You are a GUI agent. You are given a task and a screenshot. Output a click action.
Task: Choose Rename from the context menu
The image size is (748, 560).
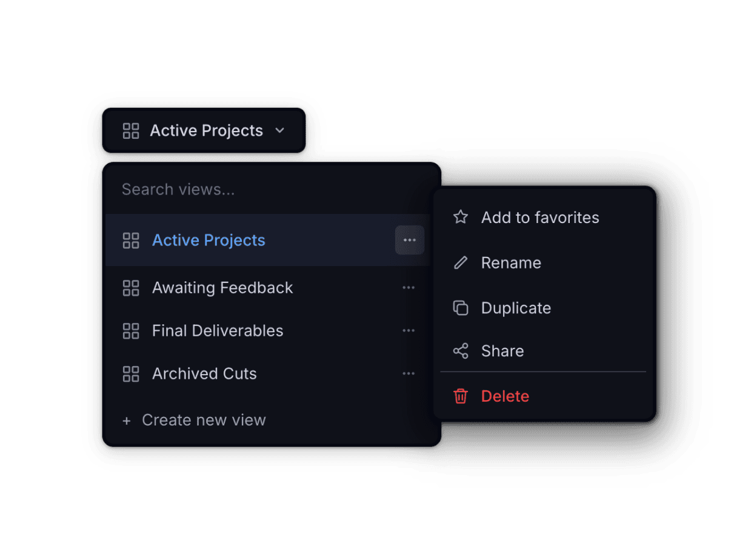511,262
